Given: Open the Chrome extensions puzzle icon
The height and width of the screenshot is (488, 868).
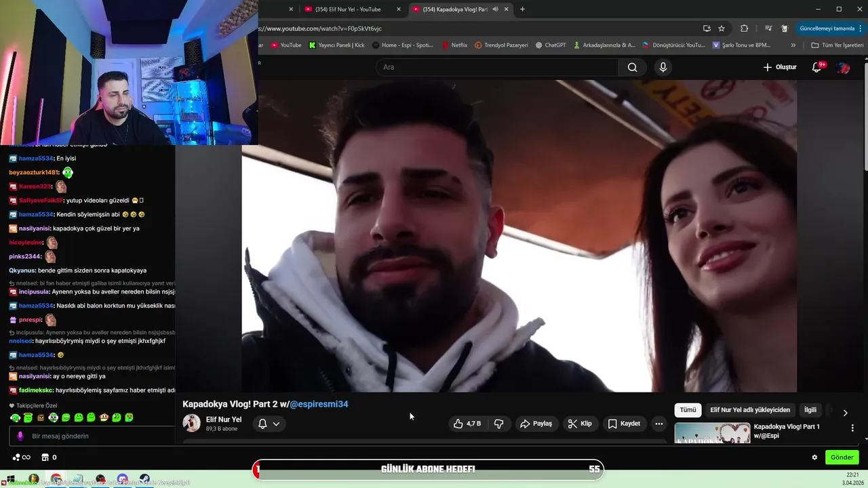Looking at the screenshot, I should coord(744,28).
